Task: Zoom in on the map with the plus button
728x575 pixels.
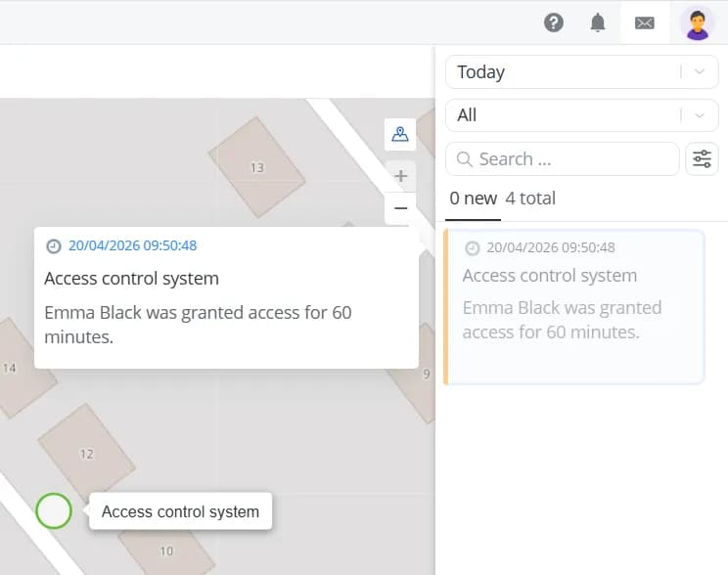Action: pos(400,176)
